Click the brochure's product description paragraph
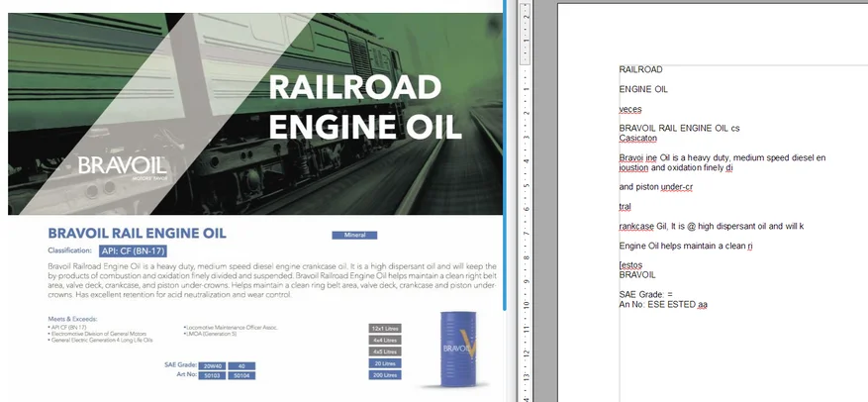This screenshot has height=402, width=868. 272,281
